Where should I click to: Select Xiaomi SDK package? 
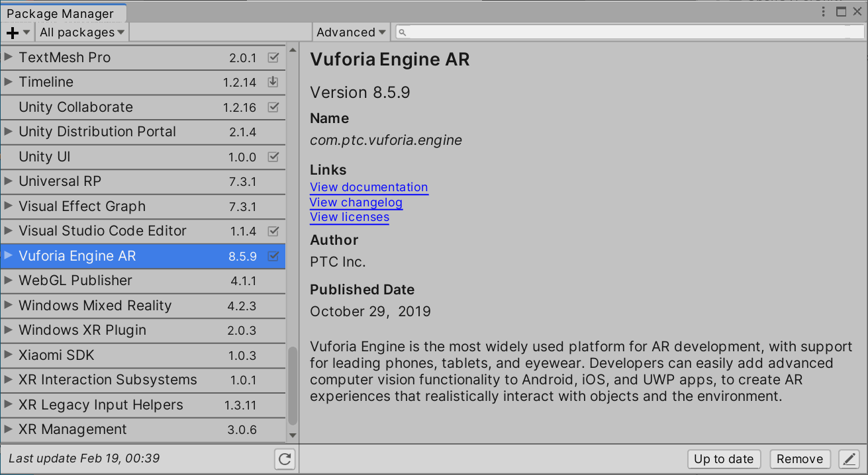[142, 355]
